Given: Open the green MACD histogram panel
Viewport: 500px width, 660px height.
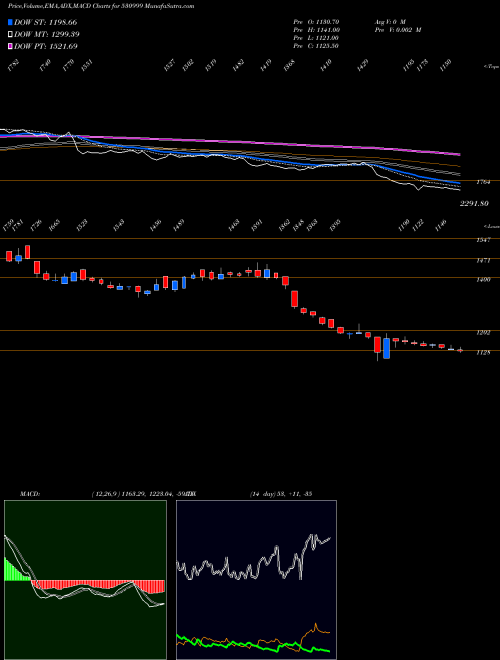Looking at the screenshot, I should tap(85, 580).
